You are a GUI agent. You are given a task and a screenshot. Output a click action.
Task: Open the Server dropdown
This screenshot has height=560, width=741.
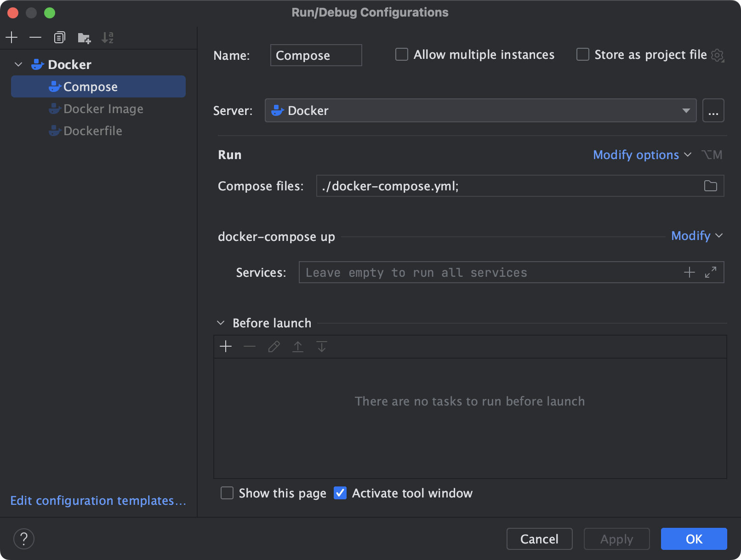click(x=686, y=110)
